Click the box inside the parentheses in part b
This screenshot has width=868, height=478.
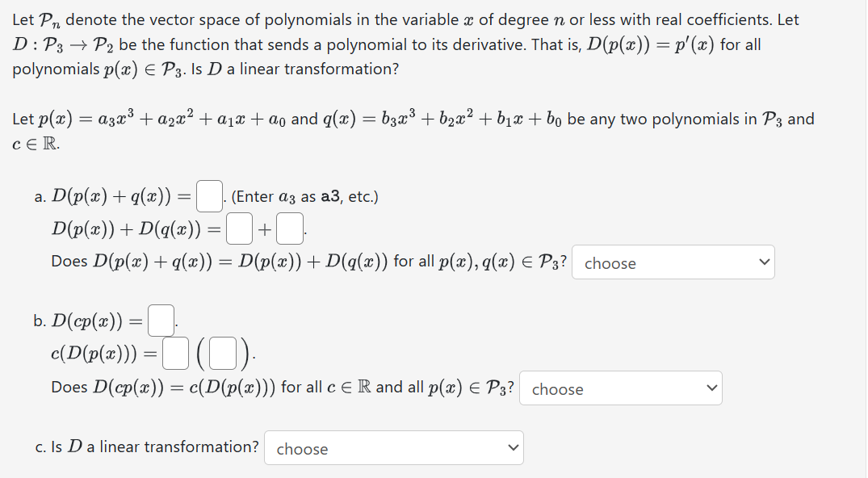tap(221, 353)
